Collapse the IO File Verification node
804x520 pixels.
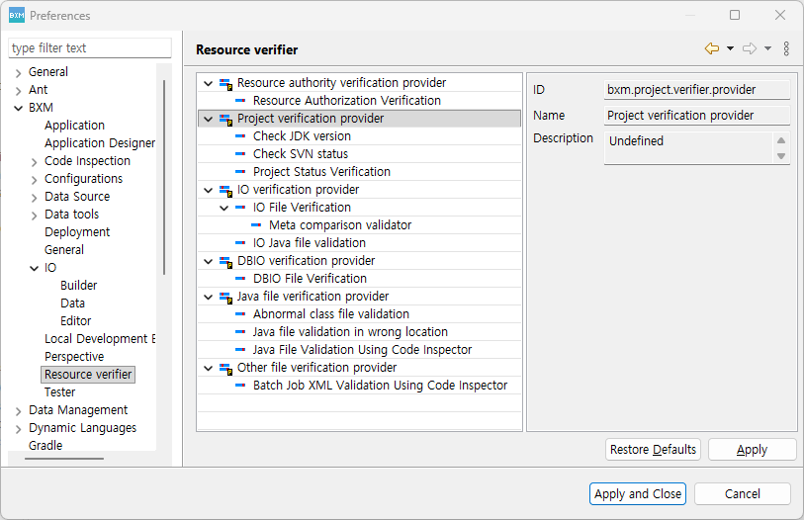224,208
